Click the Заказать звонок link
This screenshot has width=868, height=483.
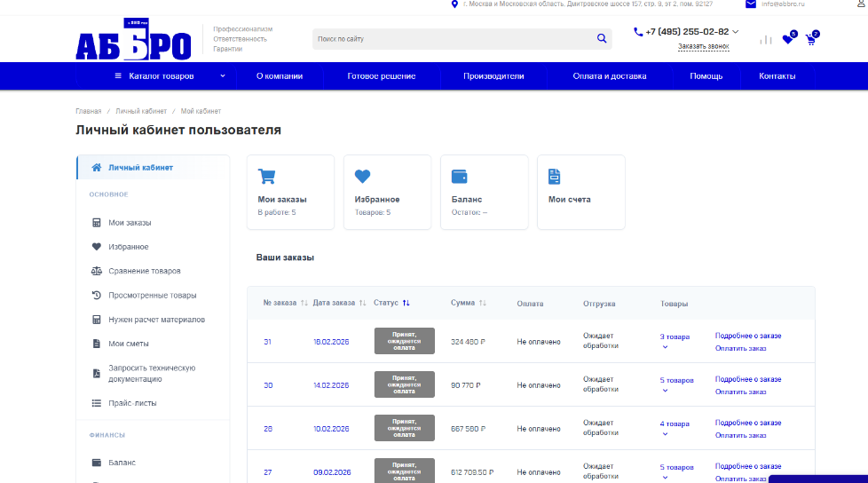(703, 46)
